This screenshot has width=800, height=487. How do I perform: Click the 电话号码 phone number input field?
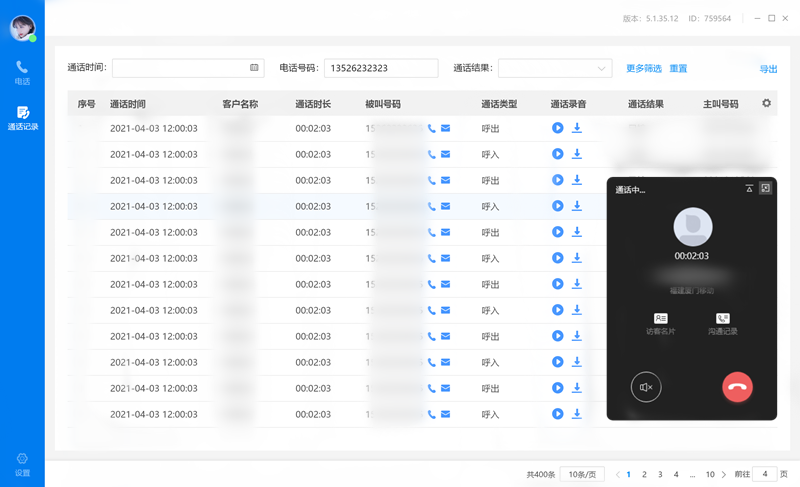(380, 68)
